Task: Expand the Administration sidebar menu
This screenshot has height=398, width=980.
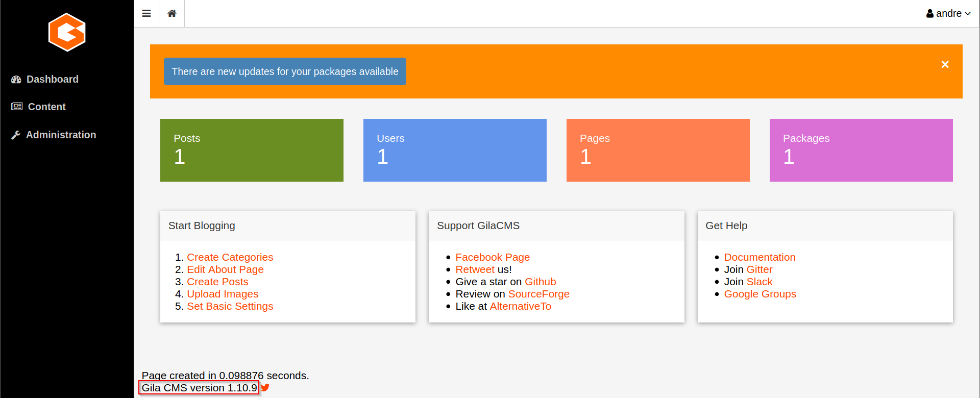Action: click(x=61, y=135)
